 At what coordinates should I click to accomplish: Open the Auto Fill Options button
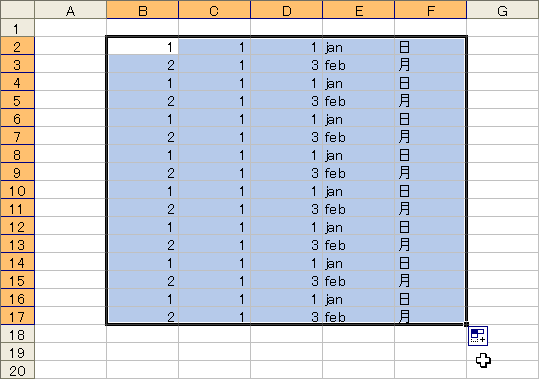click(478, 336)
